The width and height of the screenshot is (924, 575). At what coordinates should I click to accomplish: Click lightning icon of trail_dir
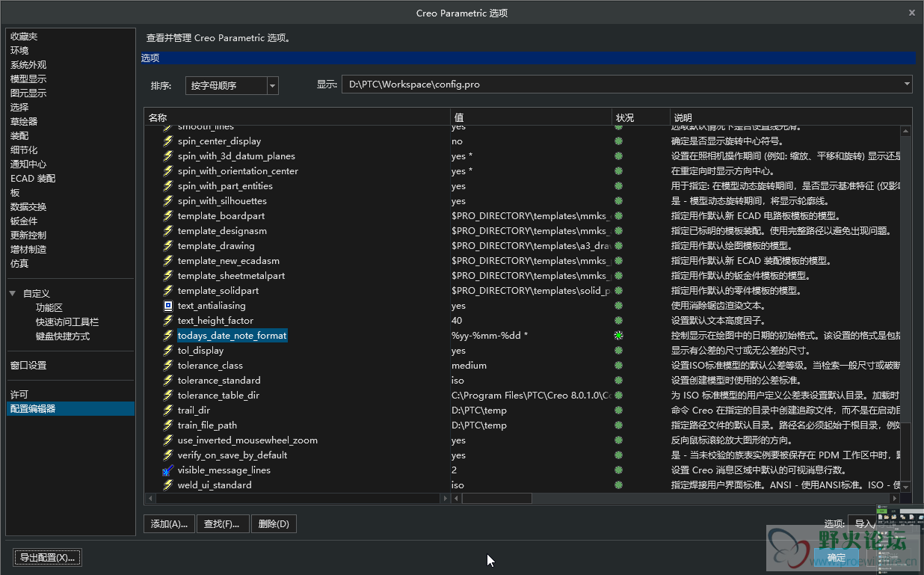pos(168,411)
